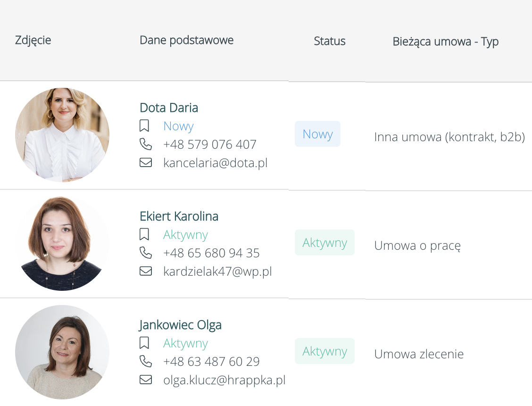Click the envelope icon beside kardzielak47@wp.pl
This screenshot has width=532, height=406.
click(146, 271)
